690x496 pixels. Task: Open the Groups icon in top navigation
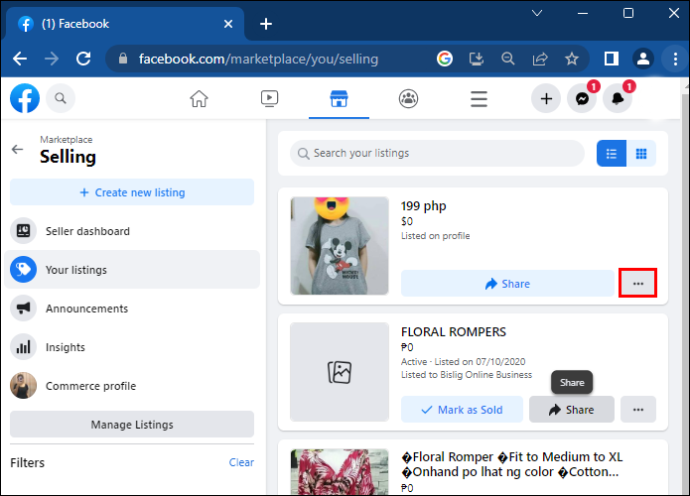coord(408,99)
